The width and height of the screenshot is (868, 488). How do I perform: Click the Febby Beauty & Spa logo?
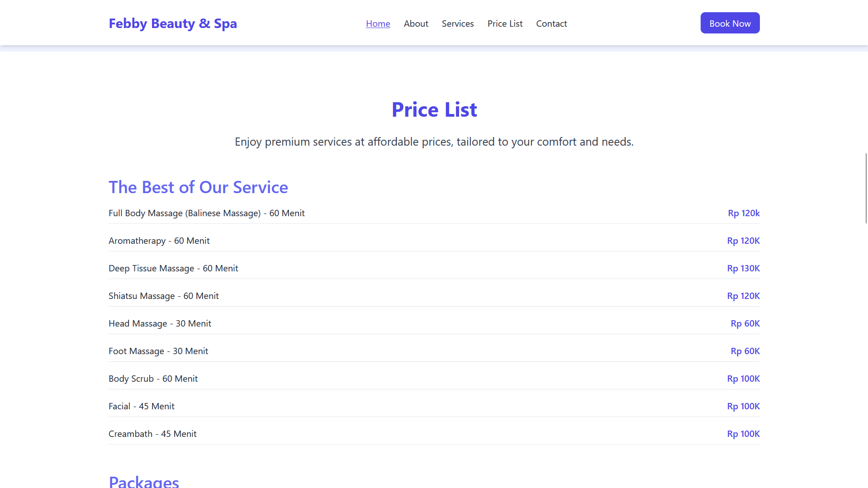172,24
